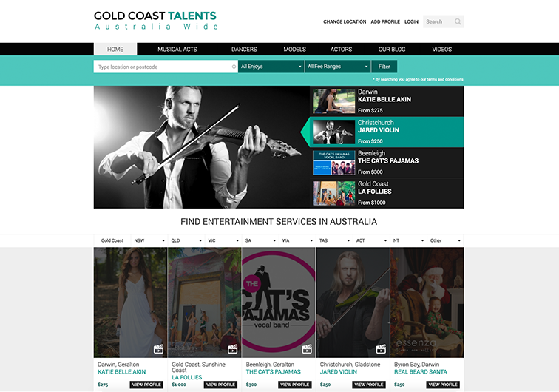This screenshot has width=559, height=392.
Task: Click the video icon on Cat's Pajamas card
Action: coord(307,349)
